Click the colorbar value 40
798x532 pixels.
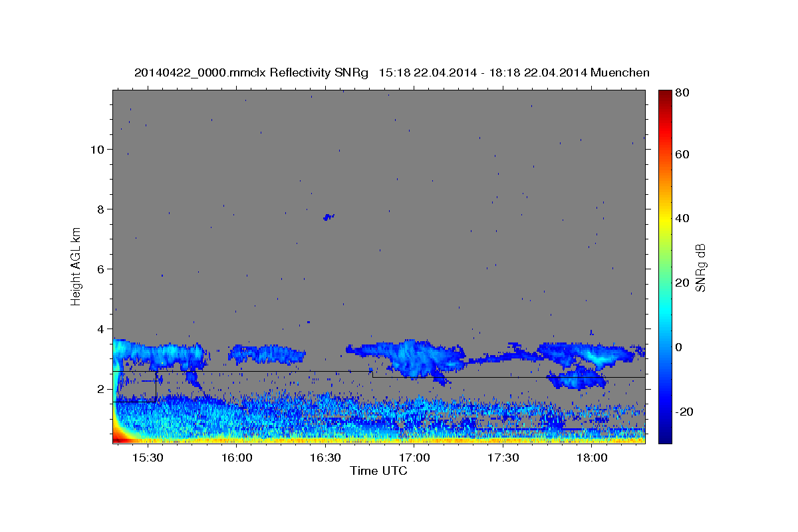tap(682, 218)
